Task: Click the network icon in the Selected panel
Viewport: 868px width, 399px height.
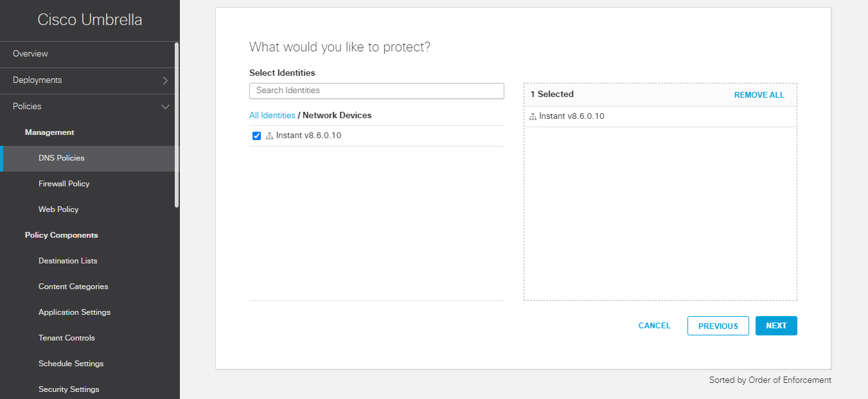Action: 533,117
